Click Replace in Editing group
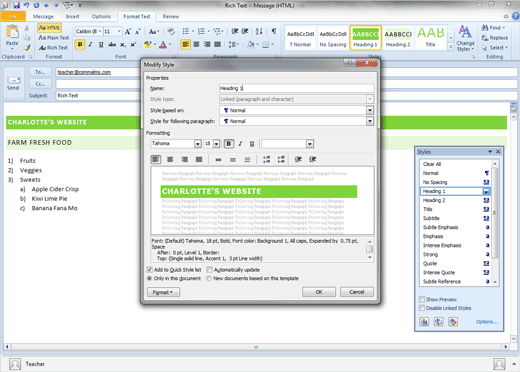Viewport: 520px width, 372px height. click(495, 38)
